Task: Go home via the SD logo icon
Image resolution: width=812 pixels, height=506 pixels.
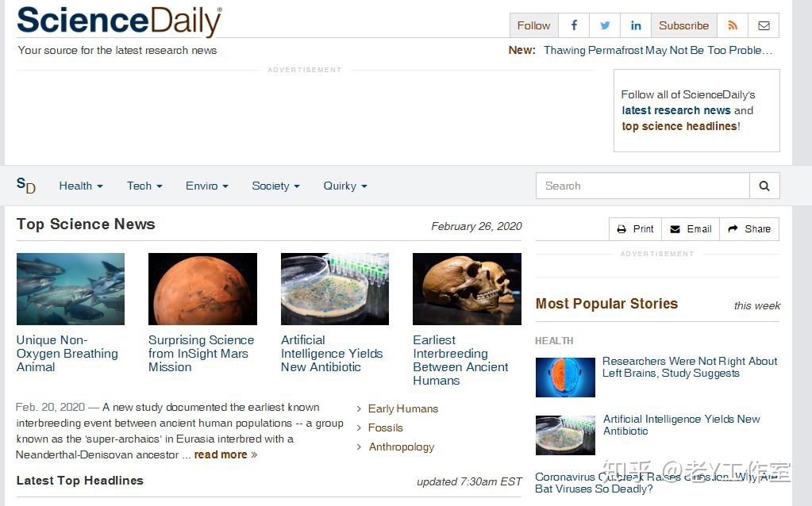Action: point(26,186)
